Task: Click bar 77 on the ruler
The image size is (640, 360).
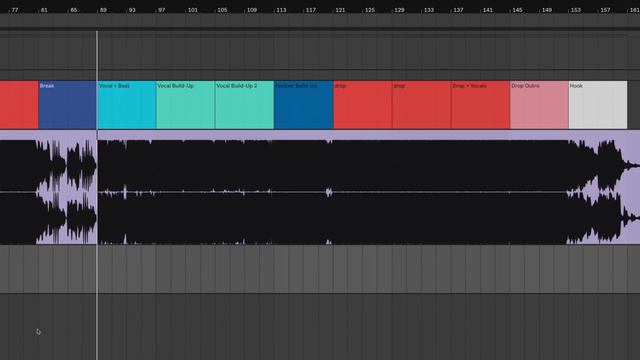Action: coord(15,10)
